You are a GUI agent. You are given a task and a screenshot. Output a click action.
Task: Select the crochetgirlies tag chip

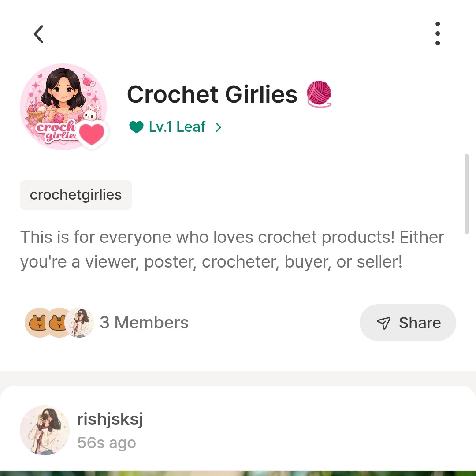pyautogui.click(x=76, y=195)
